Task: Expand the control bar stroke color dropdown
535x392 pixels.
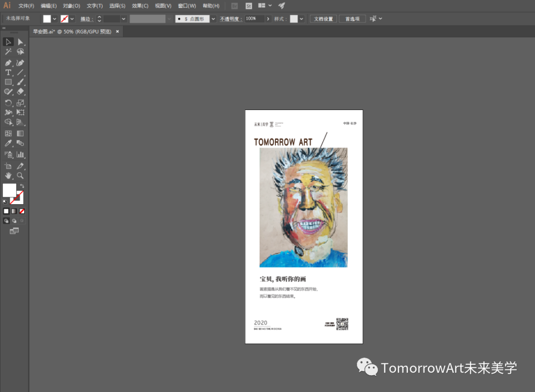Action: [72, 19]
